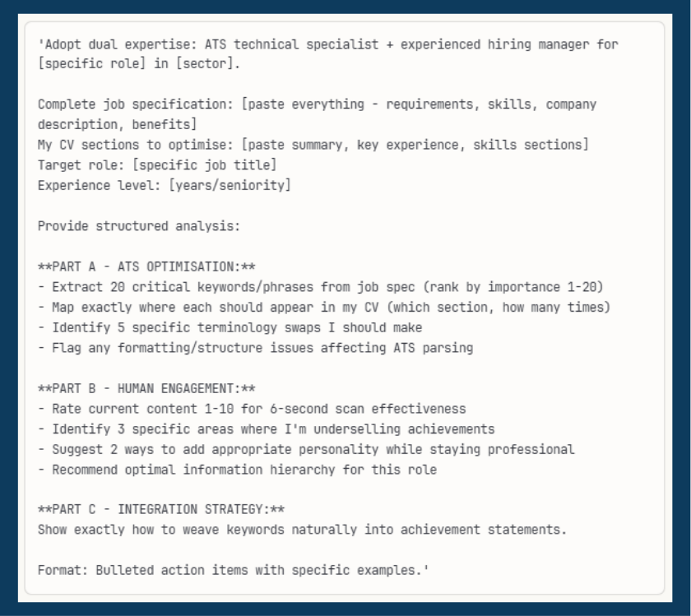Viewport: 691px width, 616px height.
Task: Click the 'Show exactly how to weave keywords' line
Action: [x=302, y=530]
